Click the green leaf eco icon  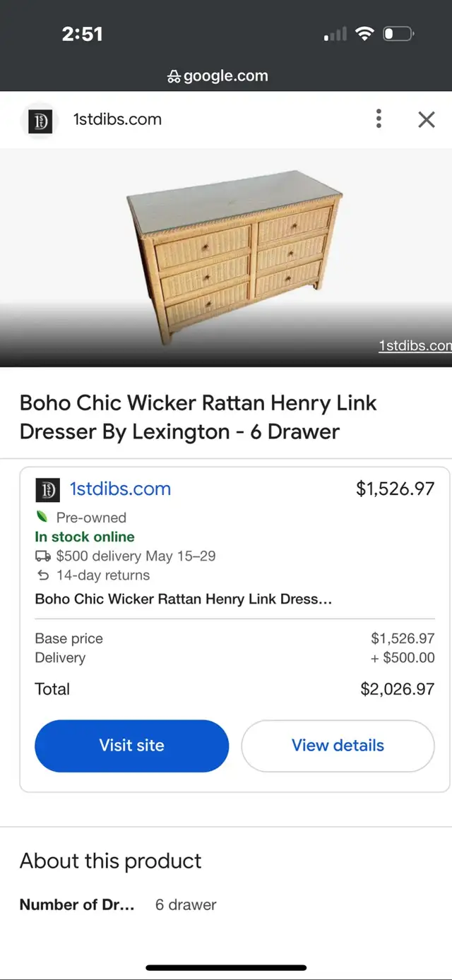tap(42, 516)
